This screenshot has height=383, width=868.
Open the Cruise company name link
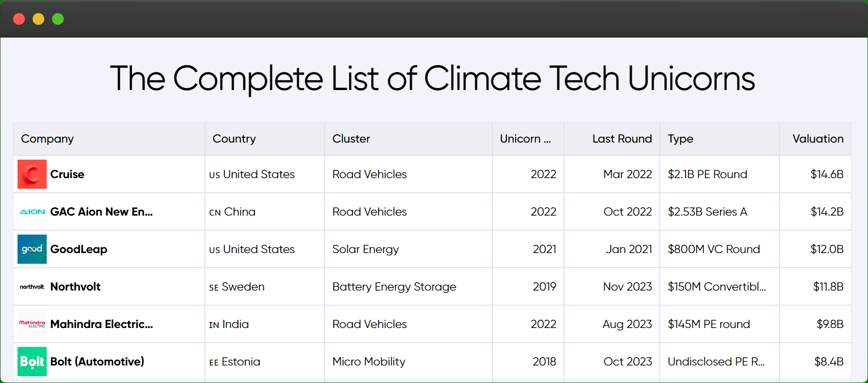[x=67, y=174]
